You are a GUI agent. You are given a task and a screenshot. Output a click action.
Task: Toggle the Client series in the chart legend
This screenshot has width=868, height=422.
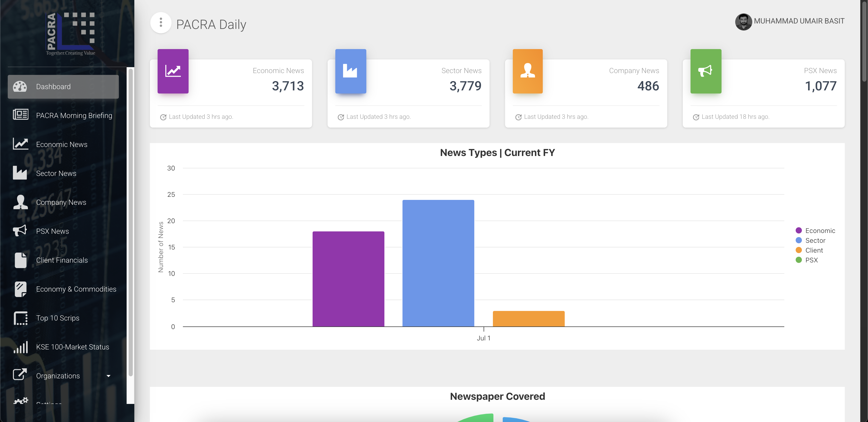[x=809, y=250]
